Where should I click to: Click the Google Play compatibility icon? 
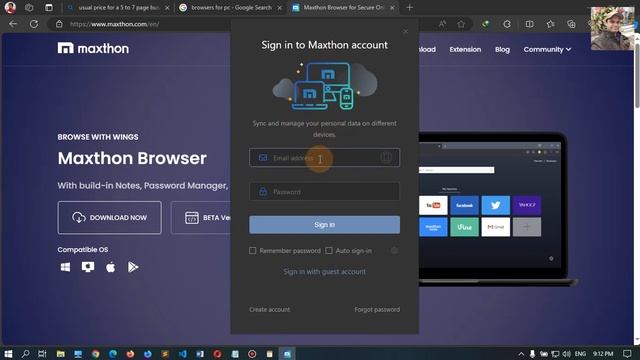click(133, 267)
